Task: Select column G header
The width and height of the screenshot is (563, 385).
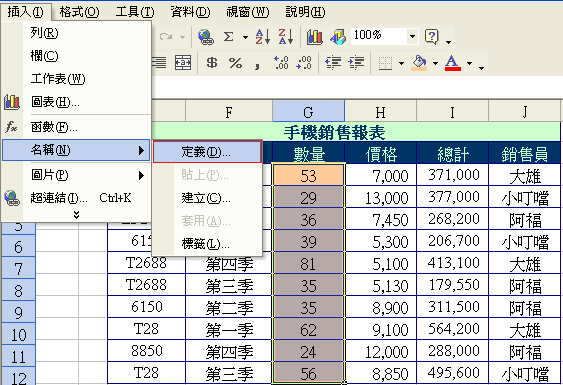Action: [308, 112]
